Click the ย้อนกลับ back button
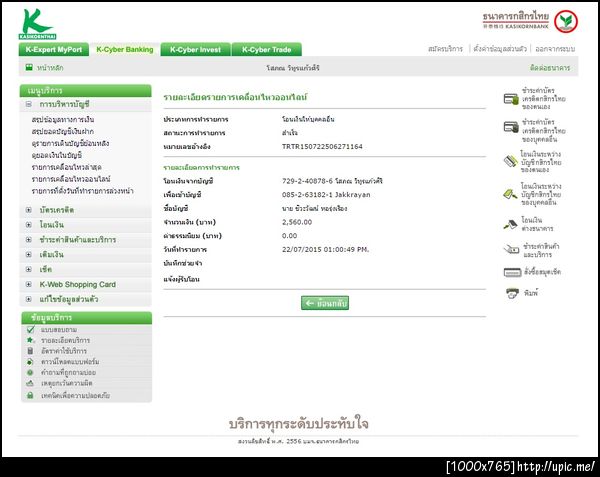The image size is (600, 477). pos(325,303)
